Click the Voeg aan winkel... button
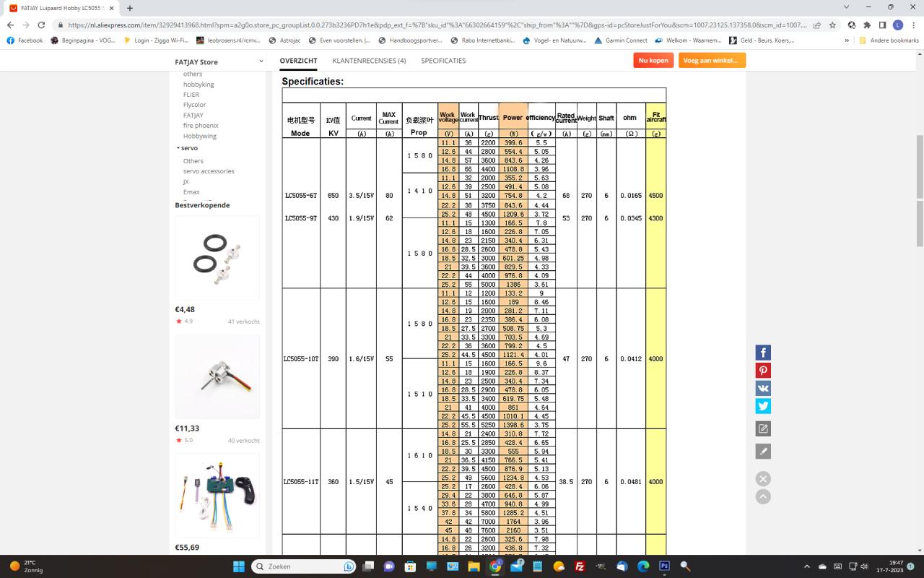Screen dimensions: 924x578 pyautogui.click(x=712, y=61)
